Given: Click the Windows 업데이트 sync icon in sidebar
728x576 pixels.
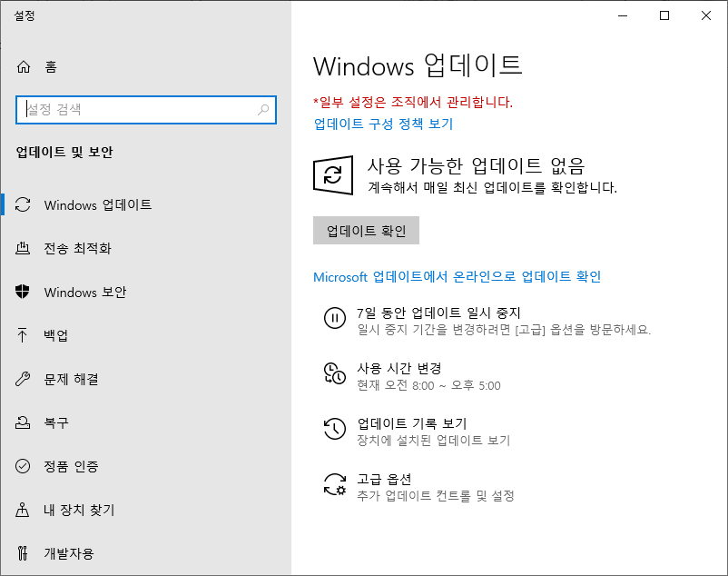Looking at the screenshot, I should pos(23,204).
